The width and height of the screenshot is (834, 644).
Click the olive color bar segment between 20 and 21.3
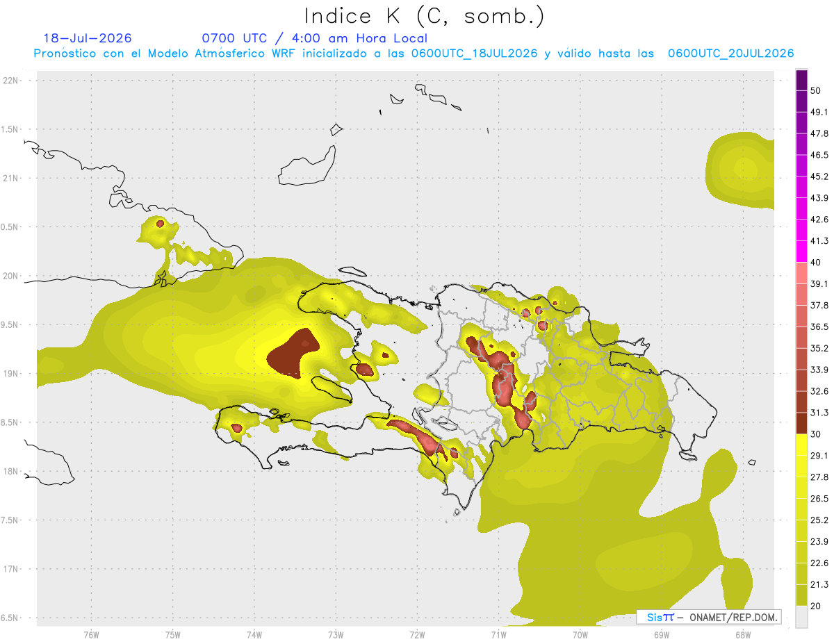[x=802, y=595]
